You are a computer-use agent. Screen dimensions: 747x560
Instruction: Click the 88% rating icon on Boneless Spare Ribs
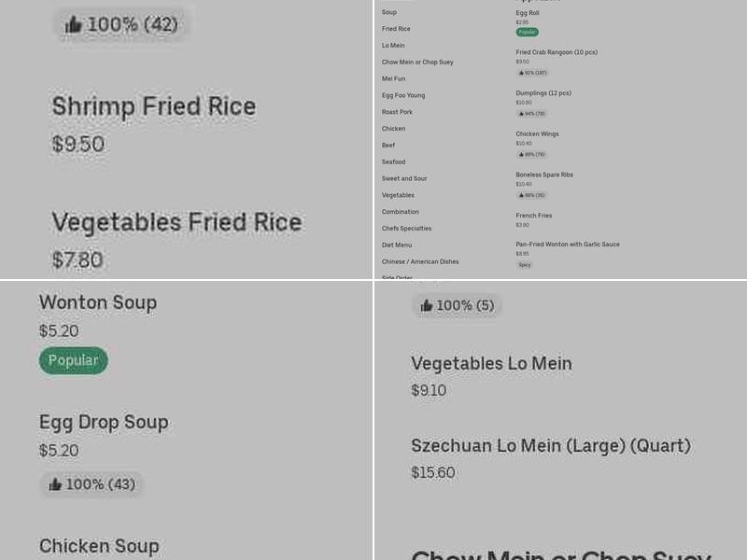[532, 194]
